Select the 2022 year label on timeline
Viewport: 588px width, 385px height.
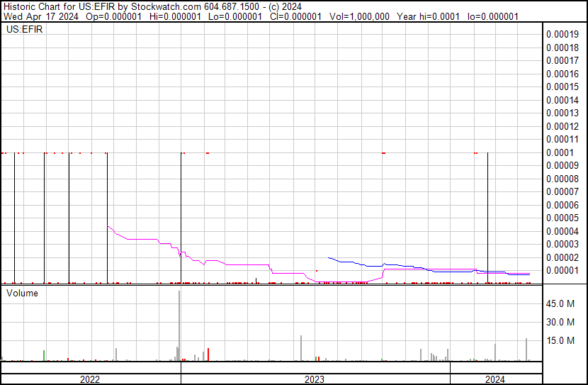click(90, 379)
